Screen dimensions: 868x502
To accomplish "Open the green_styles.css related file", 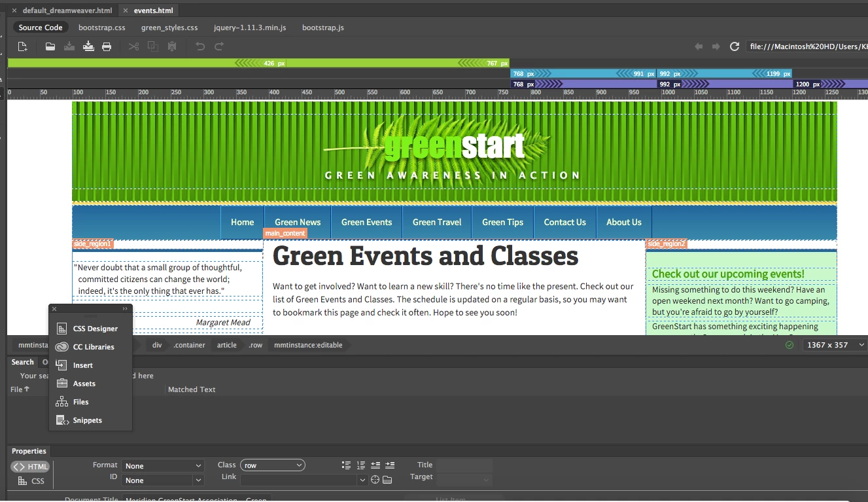I will [169, 27].
